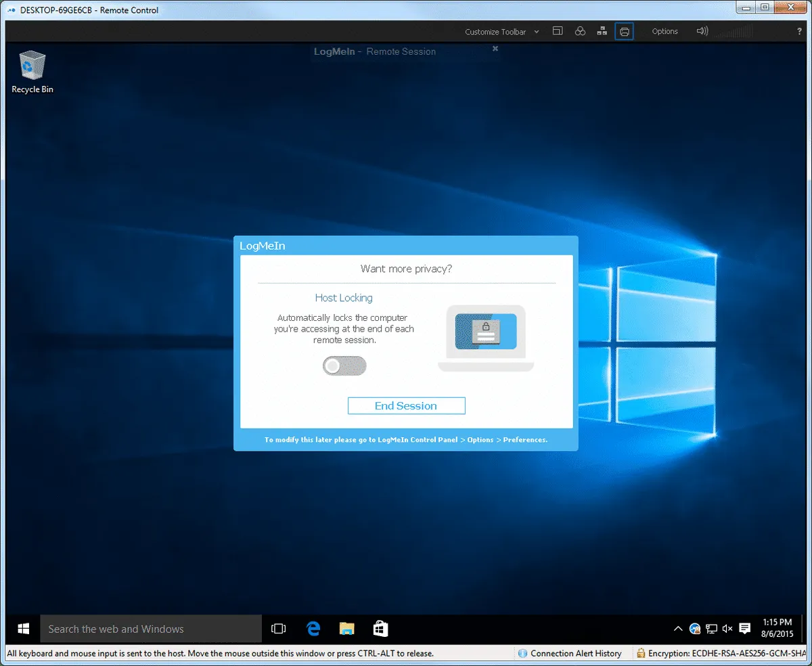Viewport: 812px width, 666px height.
Task: Enable the Host Locking toggle switch
Action: pyautogui.click(x=344, y=366)
